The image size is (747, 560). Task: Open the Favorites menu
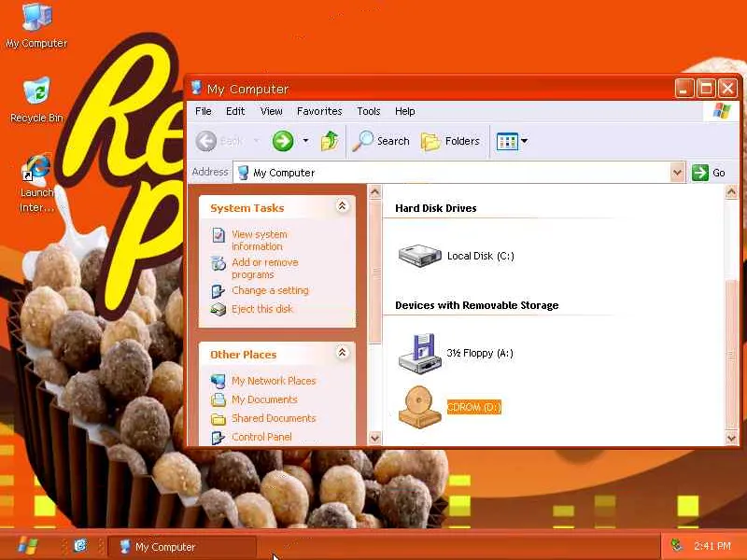tap(319, 111)
